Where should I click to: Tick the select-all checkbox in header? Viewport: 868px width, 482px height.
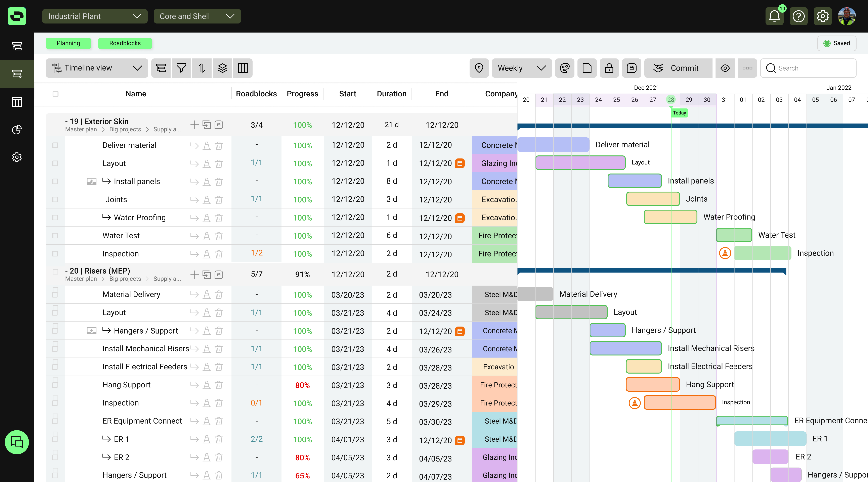[x=56, y=94]
